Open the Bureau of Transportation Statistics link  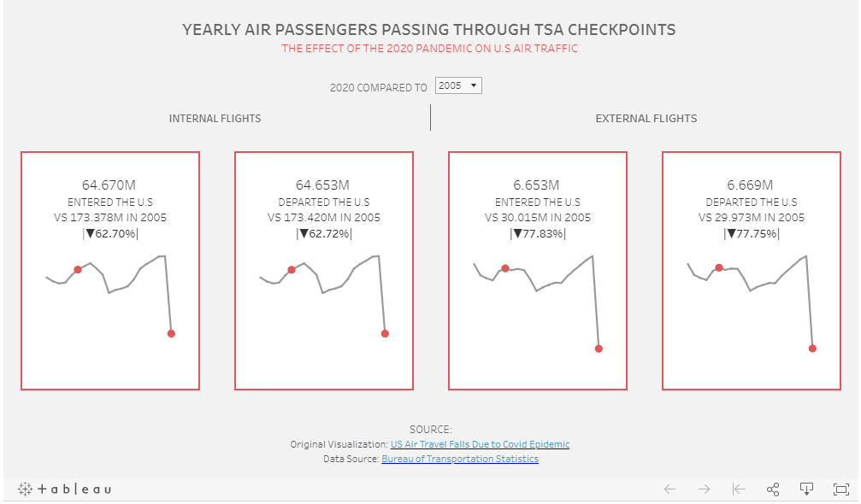click(x=460, y=459)
